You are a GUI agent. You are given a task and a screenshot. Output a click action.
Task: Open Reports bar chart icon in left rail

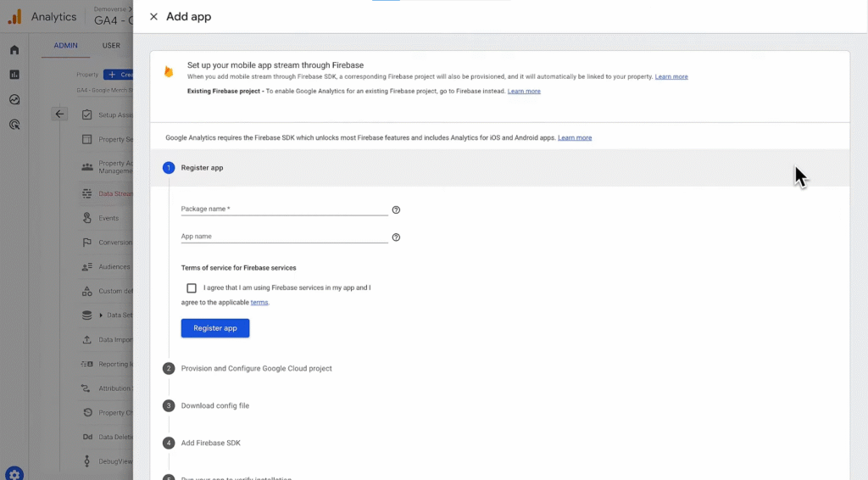point(14,74)
